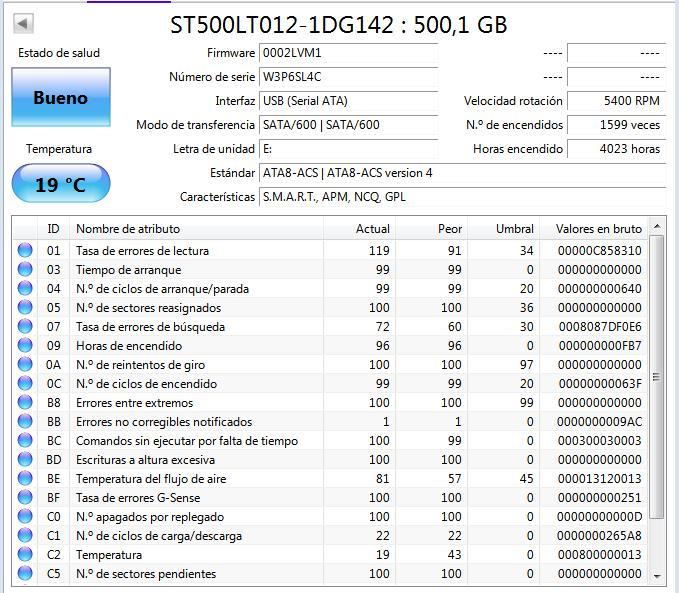Click status icon for Errores entre extremos row

[25, 402]
